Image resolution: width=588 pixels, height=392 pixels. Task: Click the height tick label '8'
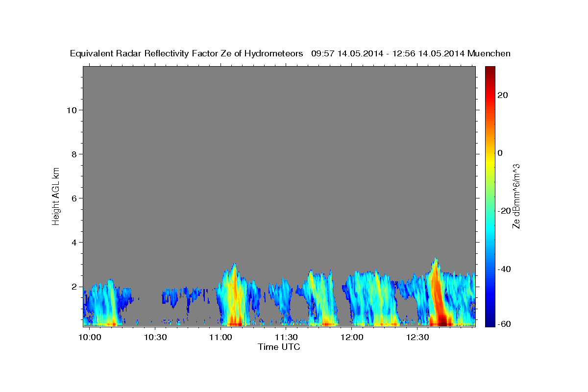73,154
